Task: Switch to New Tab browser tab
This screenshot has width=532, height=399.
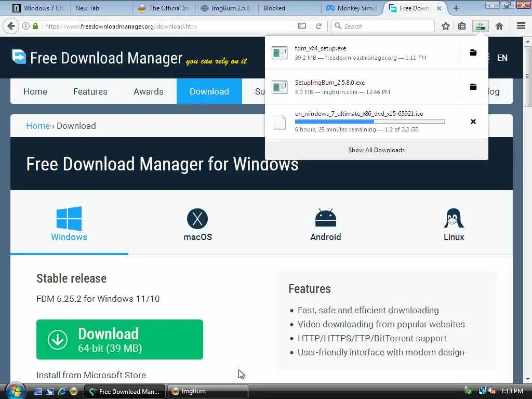Action: click(98, 8)
